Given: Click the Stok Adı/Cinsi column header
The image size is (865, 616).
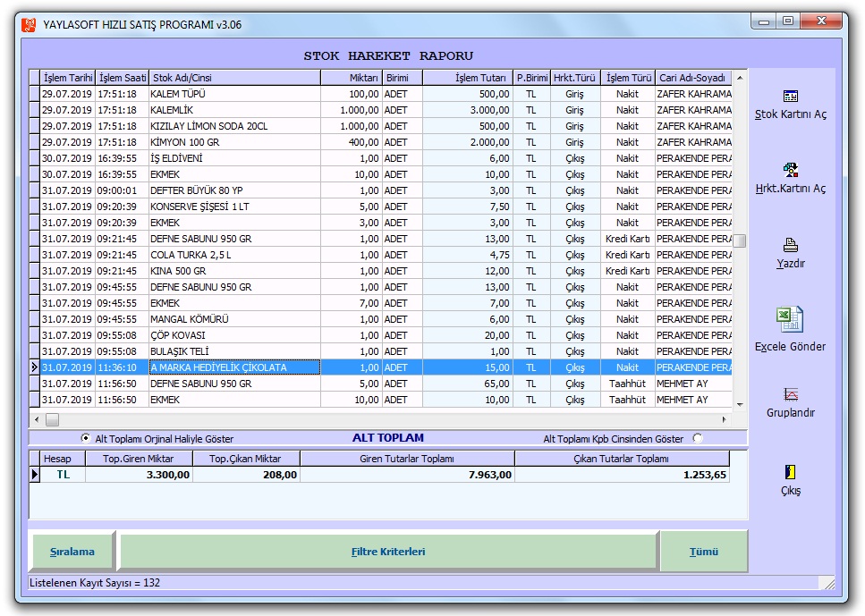Looking at the screenshot, I should point(234,78).
